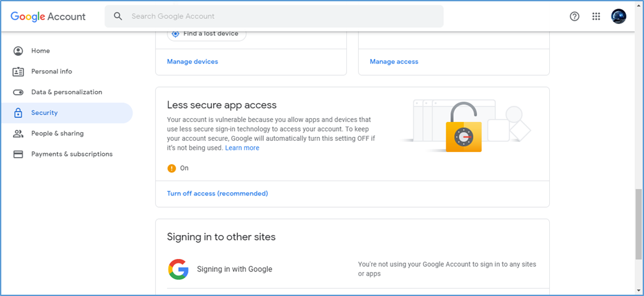
Task: Click the Payments & subscriptions card icon
Action: coord(18,154)
